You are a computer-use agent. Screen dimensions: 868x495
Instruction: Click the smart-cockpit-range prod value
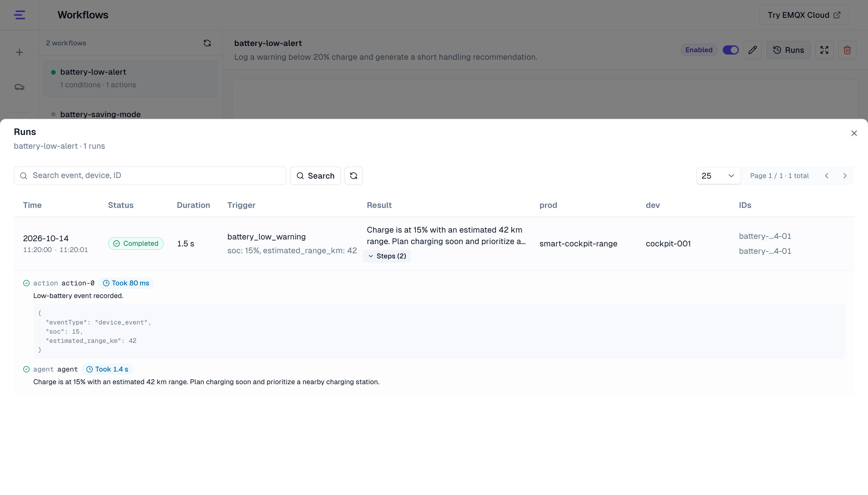[578, 244]
